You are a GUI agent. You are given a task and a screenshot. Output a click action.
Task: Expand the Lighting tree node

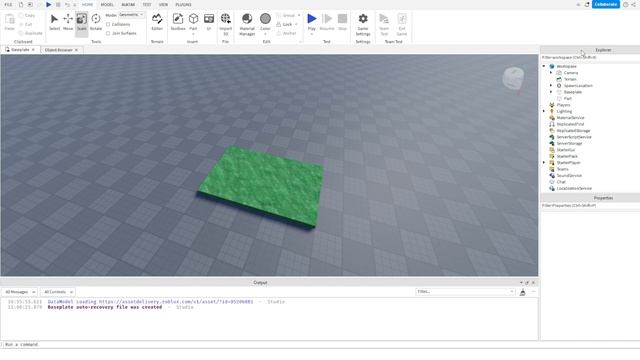(544, 111)
